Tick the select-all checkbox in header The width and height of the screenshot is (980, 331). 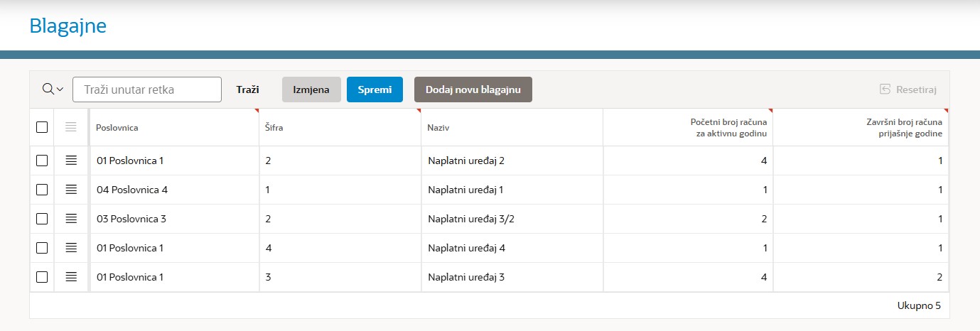[x=42, y=127]
